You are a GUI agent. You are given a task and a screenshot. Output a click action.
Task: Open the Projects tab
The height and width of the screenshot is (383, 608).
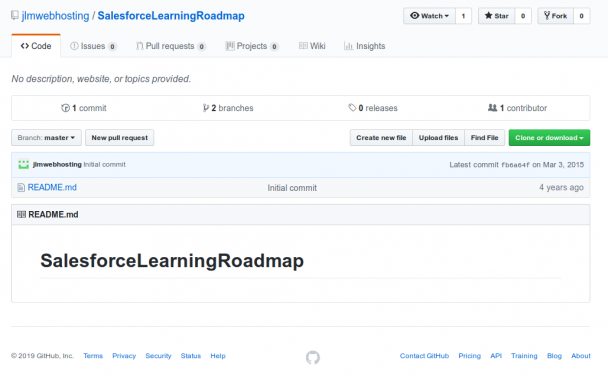point(252,46)
